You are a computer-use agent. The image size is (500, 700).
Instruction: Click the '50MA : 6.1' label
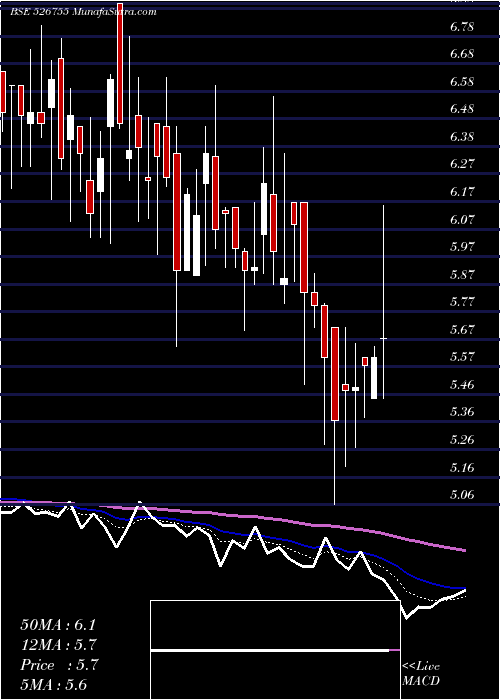click(x=58, y=625)
